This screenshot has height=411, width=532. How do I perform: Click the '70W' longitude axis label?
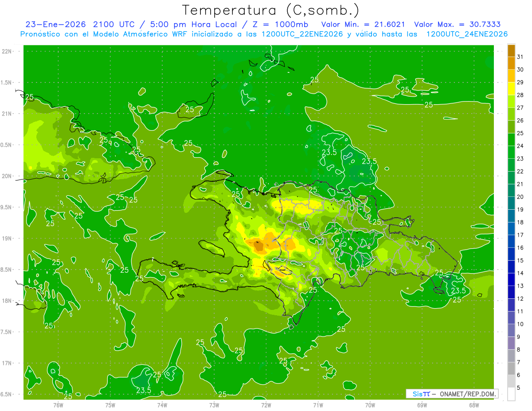[x=370, y=405]
